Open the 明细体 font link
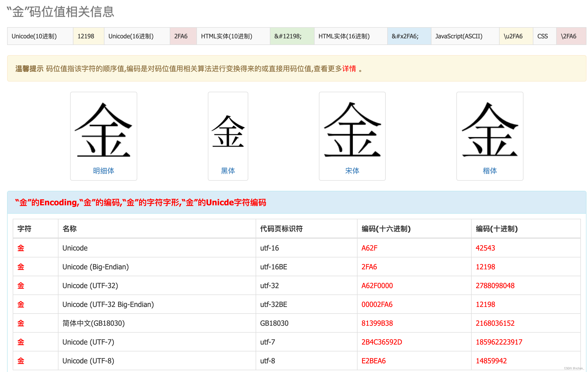Screen dimensions: 588x372 [103, 171]
